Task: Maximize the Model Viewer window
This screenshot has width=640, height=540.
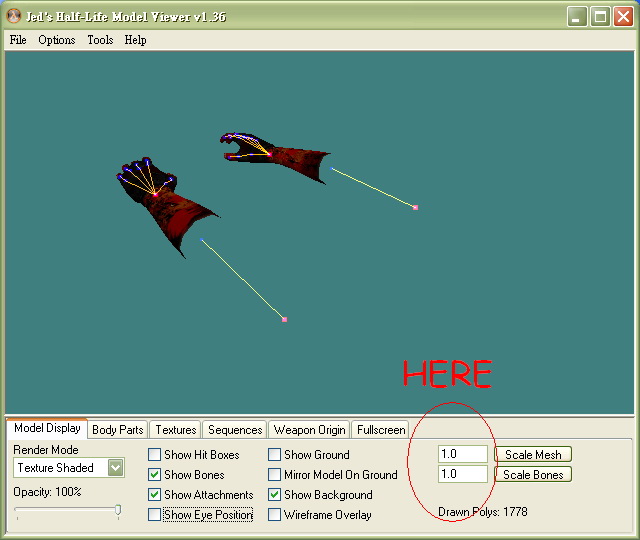Action: pos(600,17)
